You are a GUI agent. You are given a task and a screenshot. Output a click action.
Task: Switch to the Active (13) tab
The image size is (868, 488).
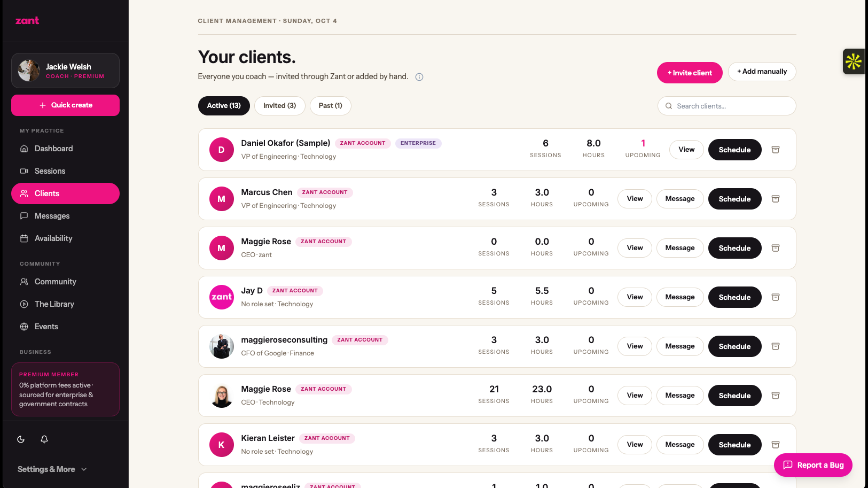point(224,106)
